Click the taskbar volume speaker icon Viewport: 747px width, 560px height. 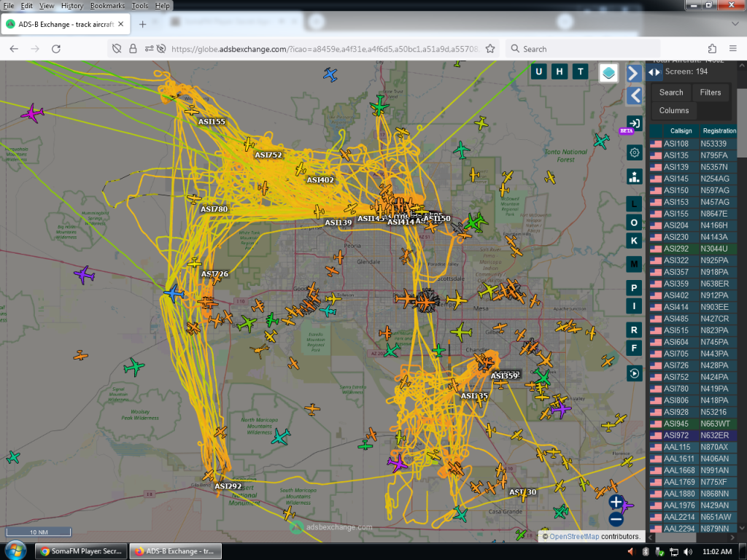tap(688, 551)
